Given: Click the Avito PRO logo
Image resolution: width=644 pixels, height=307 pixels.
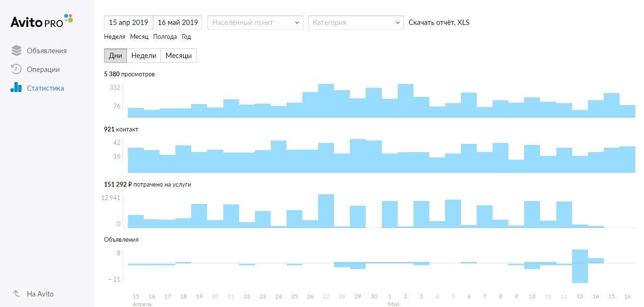Looking at the screenshot, I should [42, 21].
